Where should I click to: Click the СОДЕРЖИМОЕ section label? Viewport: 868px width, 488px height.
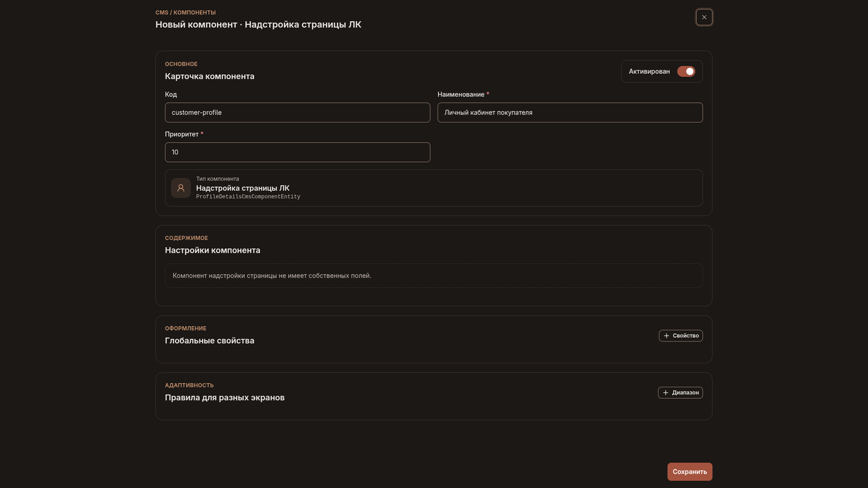pyautogui.click(x=186, y=239)
